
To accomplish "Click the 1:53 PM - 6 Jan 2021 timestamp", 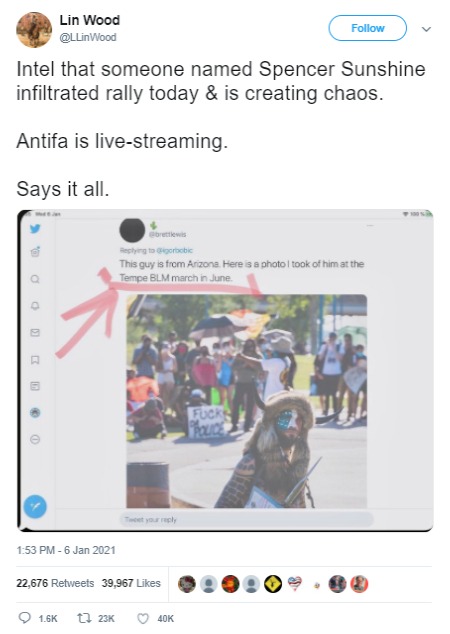I will pyautogui.click(x=66, y=550).
